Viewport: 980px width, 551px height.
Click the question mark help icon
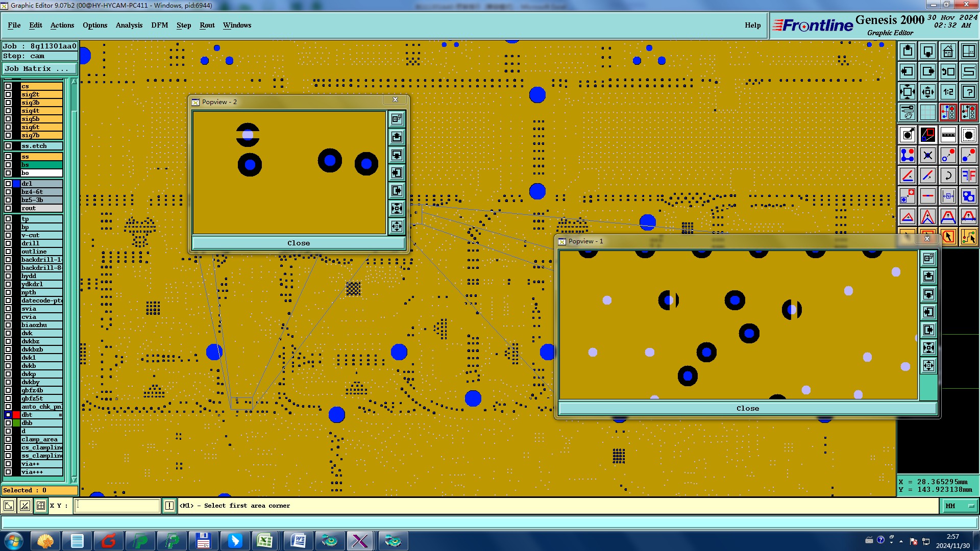pyautogui.click(x=968, y=92)
